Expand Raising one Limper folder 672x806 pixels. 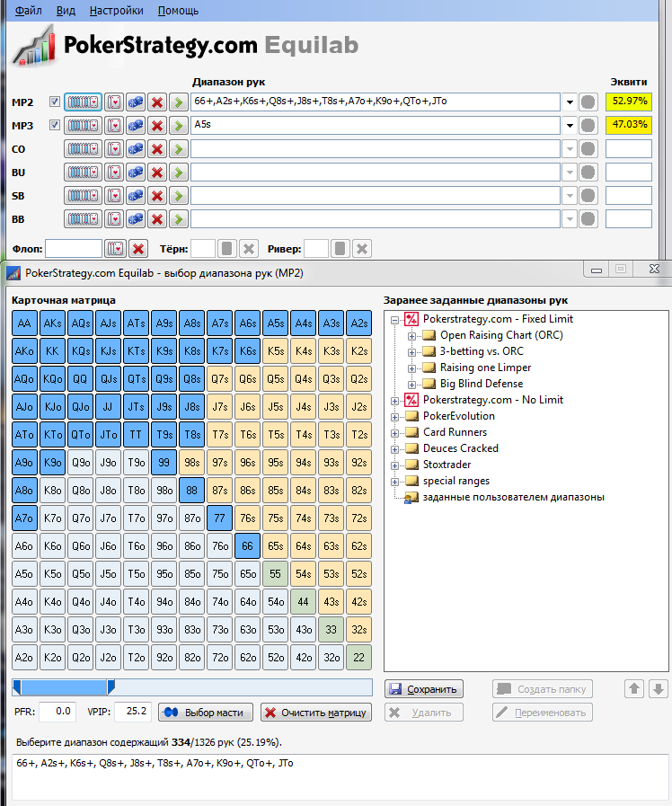tap(411, 368)
